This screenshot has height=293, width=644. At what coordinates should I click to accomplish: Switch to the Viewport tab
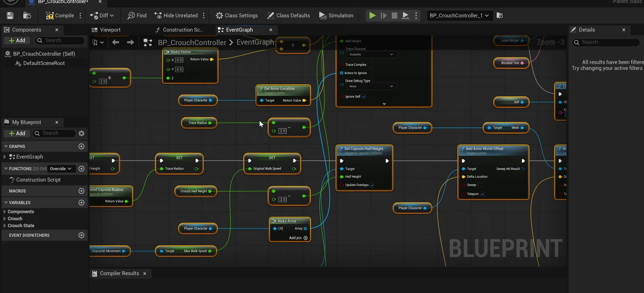[x=106, y=30]
